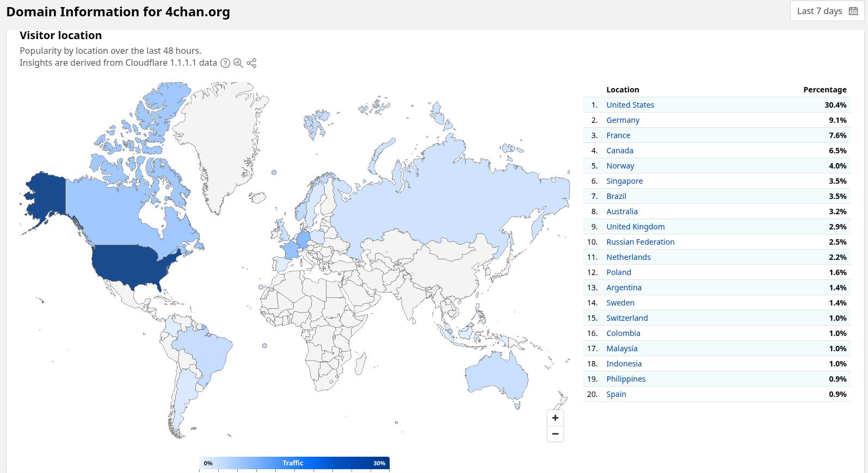The width and height of the screenshot is (868, 473).
Task: Click the 3.2% value for Australia
Action: [838, 211]
